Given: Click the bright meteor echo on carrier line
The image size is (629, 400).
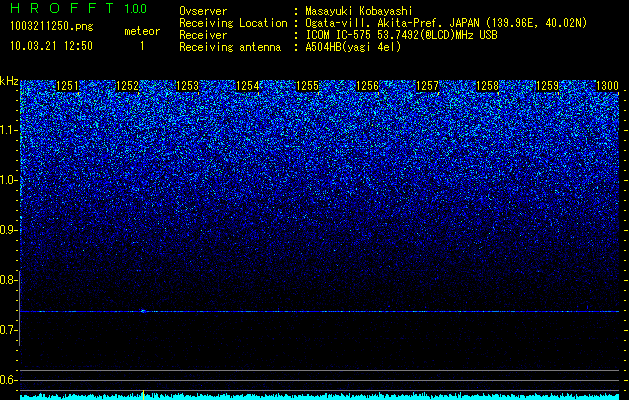Looking at the screenshot, I should tap(143, 311).
